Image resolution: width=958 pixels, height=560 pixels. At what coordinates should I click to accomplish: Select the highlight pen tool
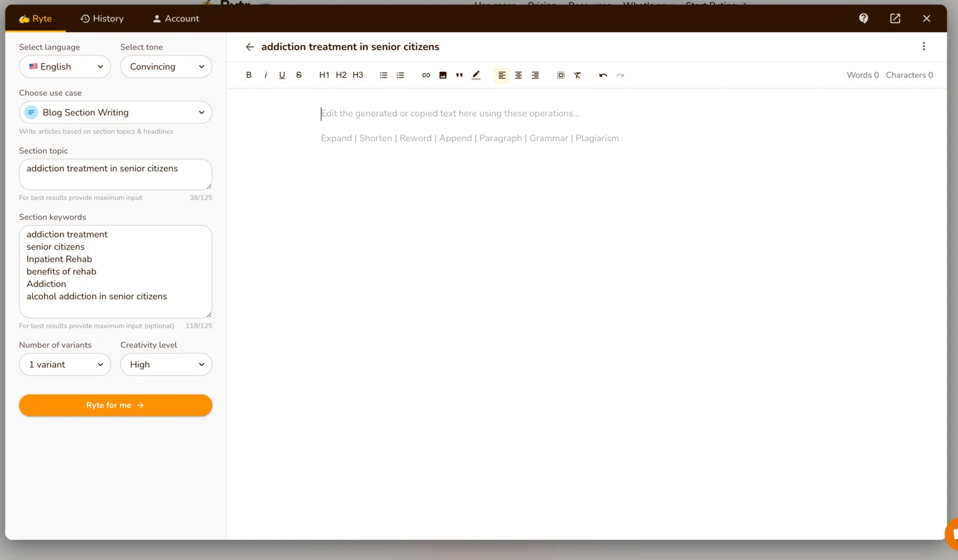[x=476, y=75]
